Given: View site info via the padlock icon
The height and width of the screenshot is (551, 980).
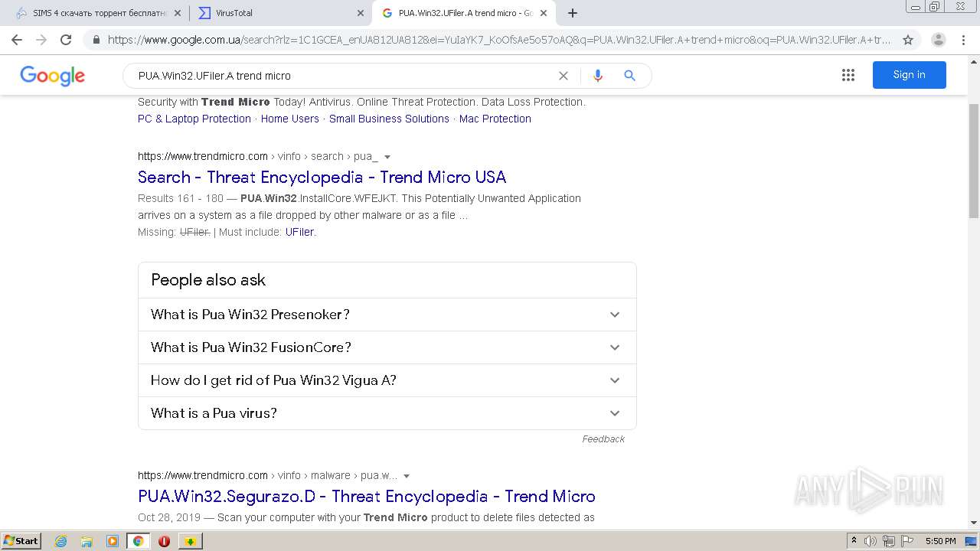Looking at the screenshot, I should tap(96, 40).
